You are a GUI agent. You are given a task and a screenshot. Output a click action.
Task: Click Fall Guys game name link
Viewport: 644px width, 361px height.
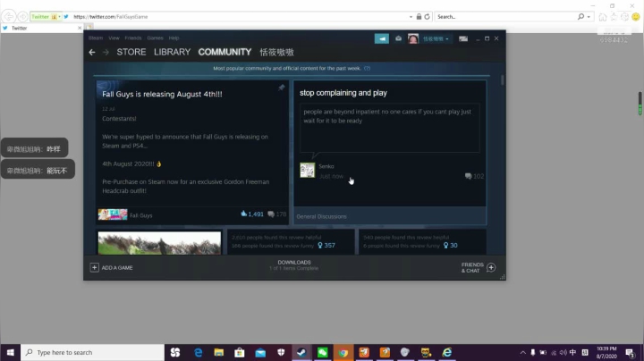[141, 215]
